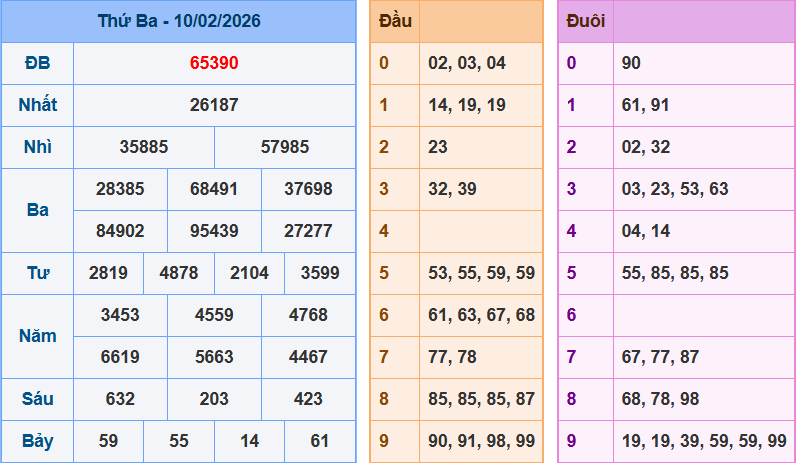Click the Đuôi column header

586,21
